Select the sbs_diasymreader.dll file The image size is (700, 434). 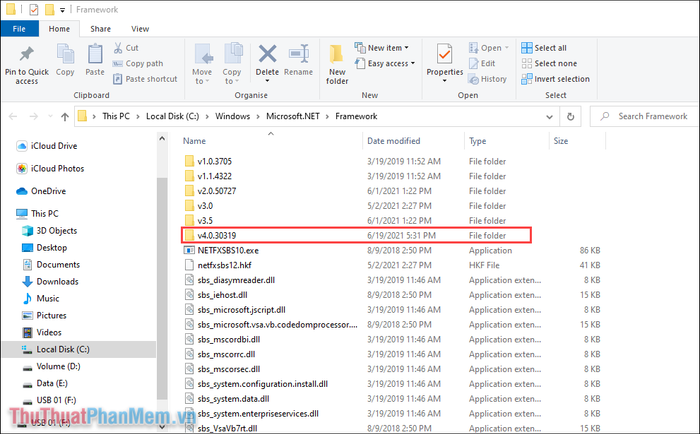[x=236, y=280]
